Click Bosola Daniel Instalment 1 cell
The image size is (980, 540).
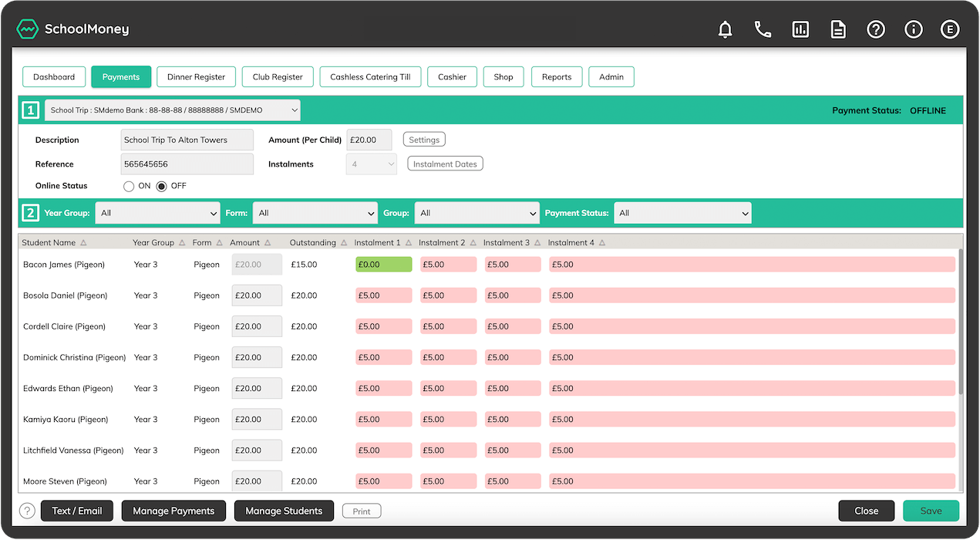[x=384, y=295]
